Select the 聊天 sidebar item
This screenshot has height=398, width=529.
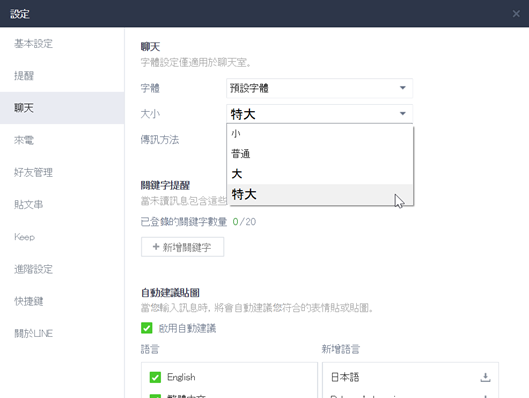62,108
